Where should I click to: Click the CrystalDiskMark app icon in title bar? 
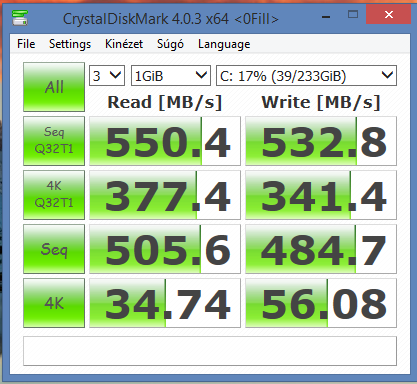pyautogui.click(x=20, y=18)
